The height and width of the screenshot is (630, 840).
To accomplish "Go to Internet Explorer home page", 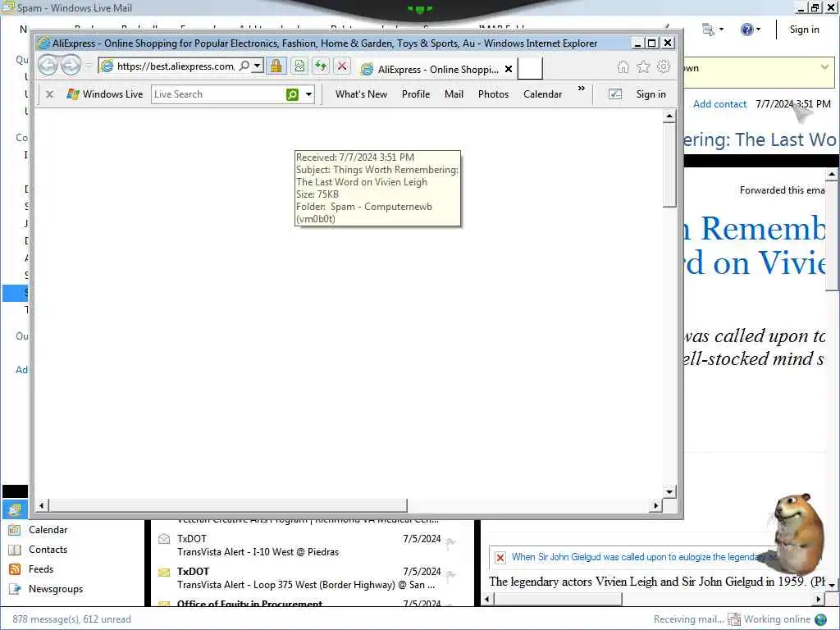I will click(623, 66).
